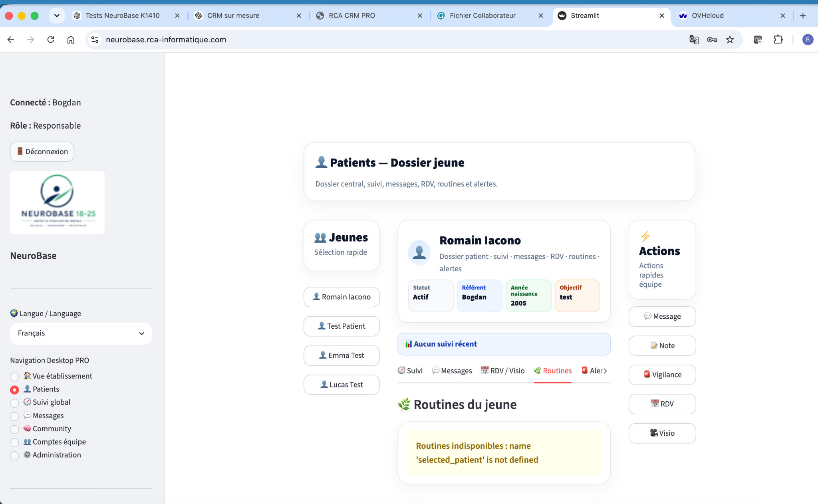Click the media control icon beside extensions
Screen dimensions: 818x504
point(758,40)
